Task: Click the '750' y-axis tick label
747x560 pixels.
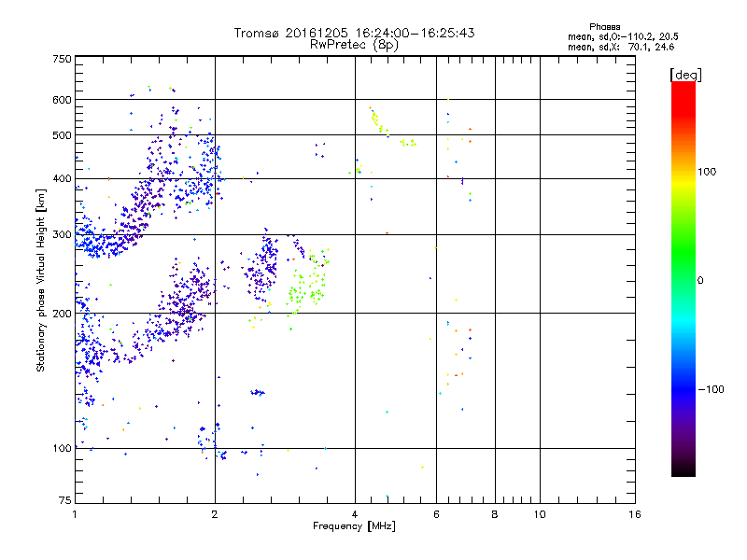Action: click(x=62, y=59)
